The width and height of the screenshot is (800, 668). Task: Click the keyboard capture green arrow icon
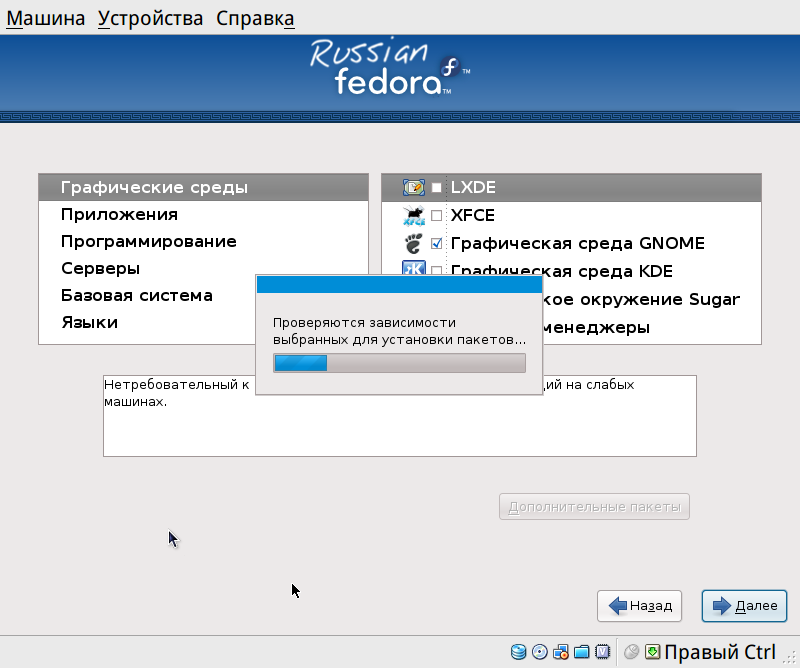tap(652, 652)
